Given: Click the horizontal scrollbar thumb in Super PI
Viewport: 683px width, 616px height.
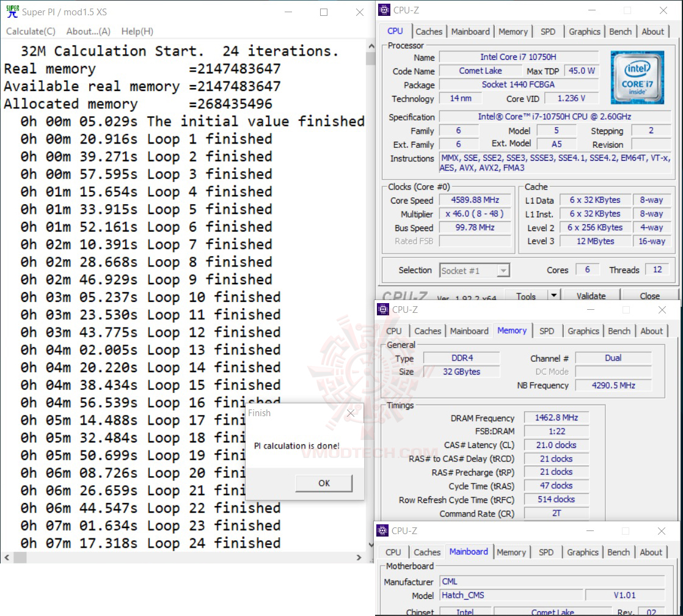Looking at the screenshot, I should (20, 557).
